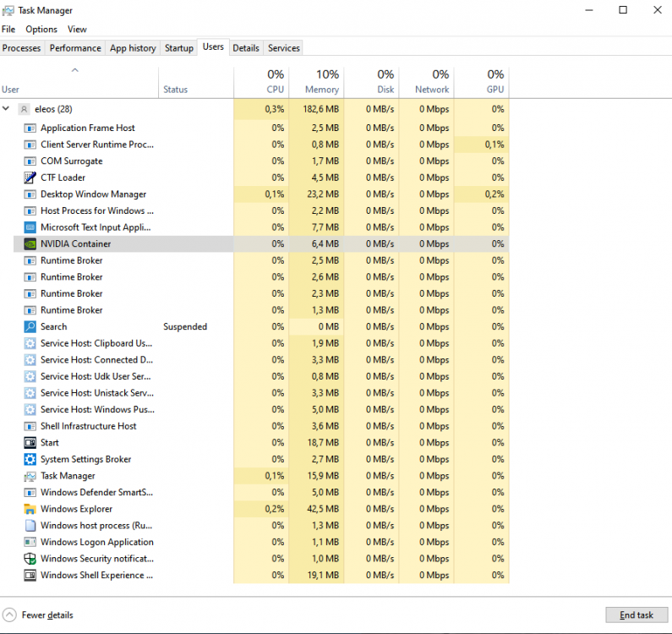The width and height of the screenshot is (672, 634).
Task: Open the File menu
Action: pyautogui.click(x=8, y=29)
